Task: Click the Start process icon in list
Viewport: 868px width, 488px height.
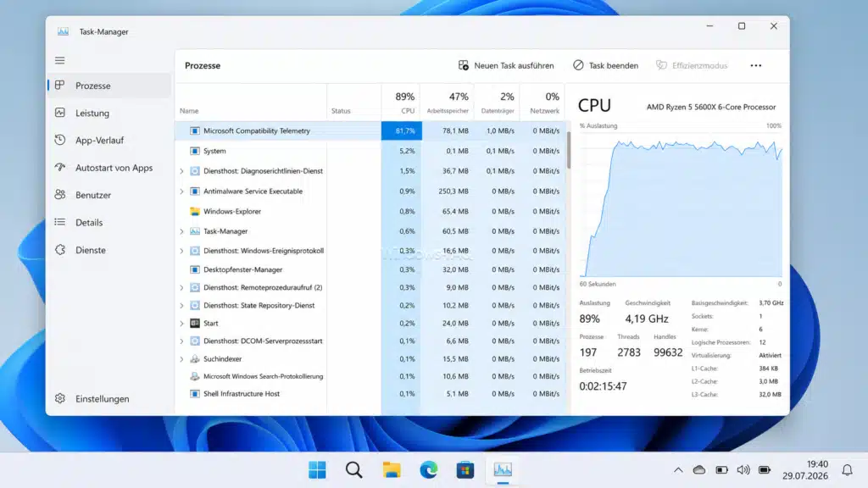Action: [195, 323]
